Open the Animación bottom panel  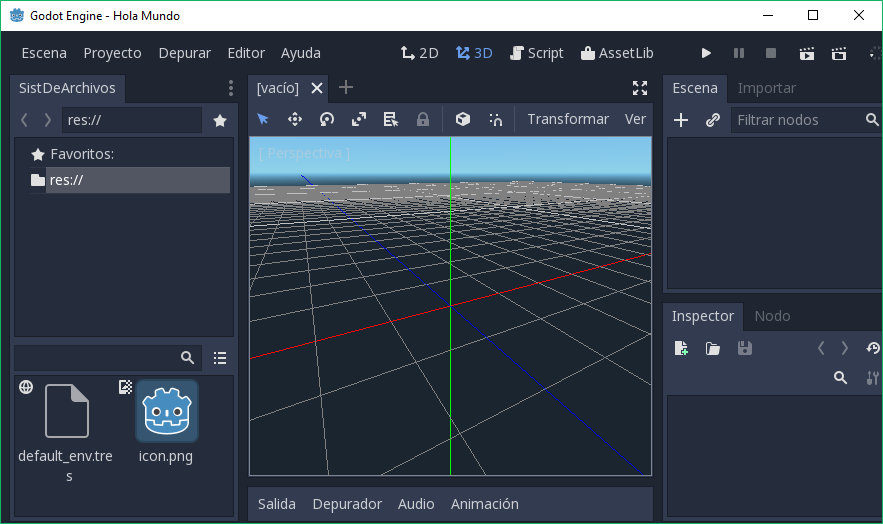(484, 504)
